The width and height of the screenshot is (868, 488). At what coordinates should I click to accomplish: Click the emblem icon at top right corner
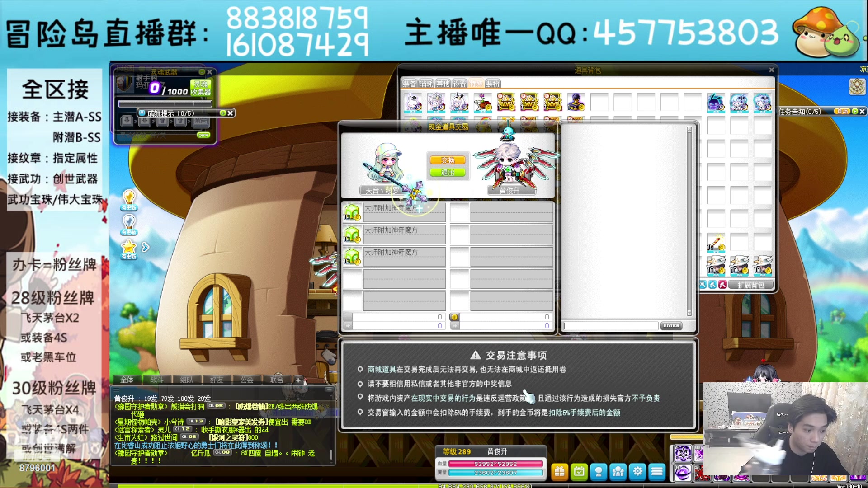point(857,87)
